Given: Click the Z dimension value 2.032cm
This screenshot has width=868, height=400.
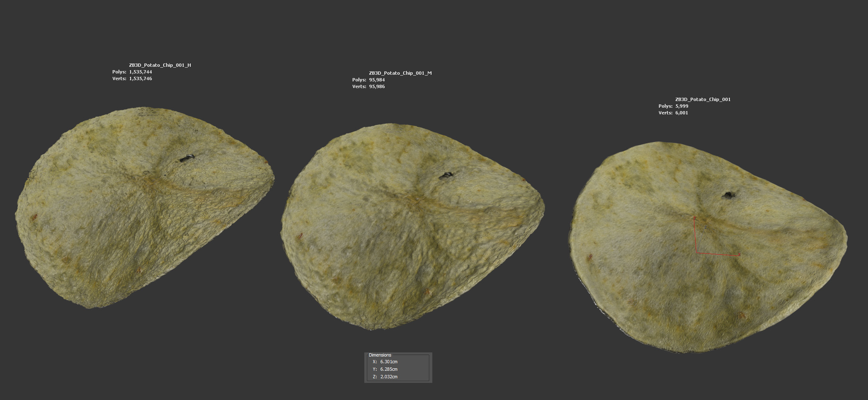Looking at the screenshot, I should [x=389, y=377].
